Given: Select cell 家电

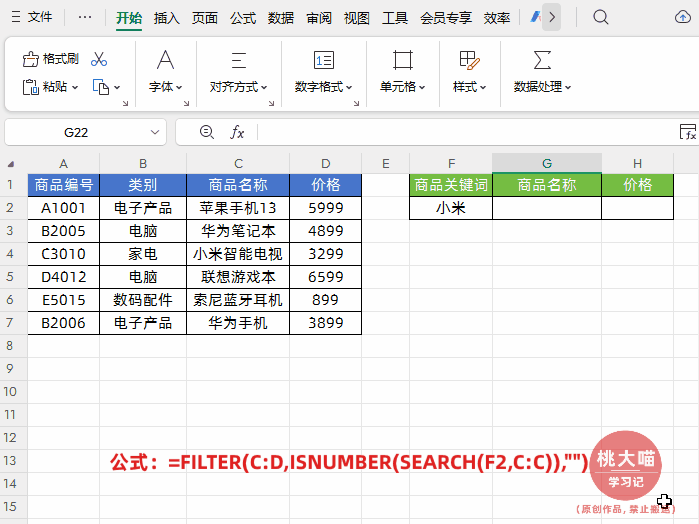Looking at the screenshot, I should [143, 254].
